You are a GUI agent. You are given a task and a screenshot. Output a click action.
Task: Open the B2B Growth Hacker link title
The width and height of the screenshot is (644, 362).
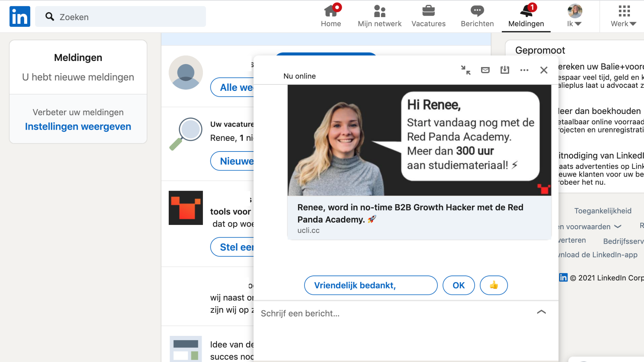click(410, 213)
